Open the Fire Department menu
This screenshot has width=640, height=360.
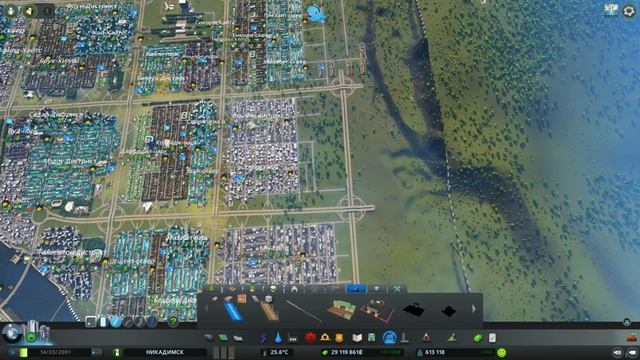(x=325, y=337)
